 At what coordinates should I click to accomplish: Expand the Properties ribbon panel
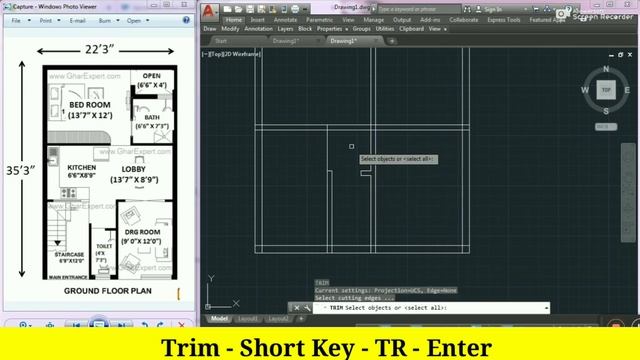click(332, 29)
